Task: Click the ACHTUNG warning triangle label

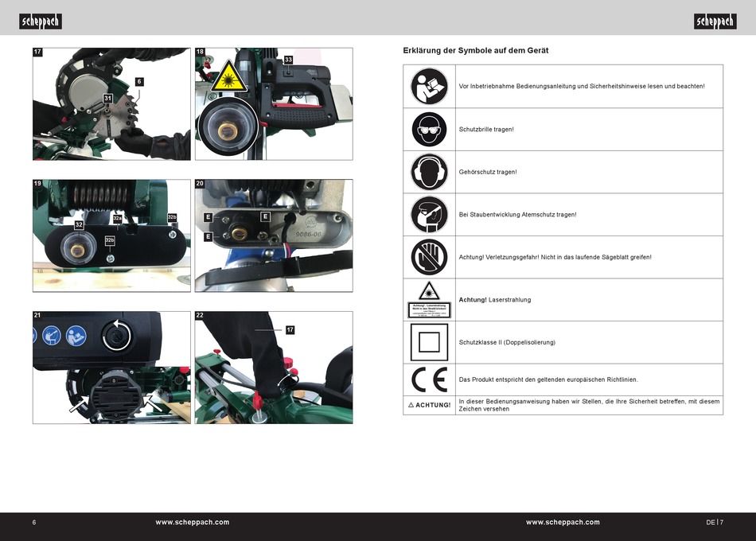Action: click(429, 405)
